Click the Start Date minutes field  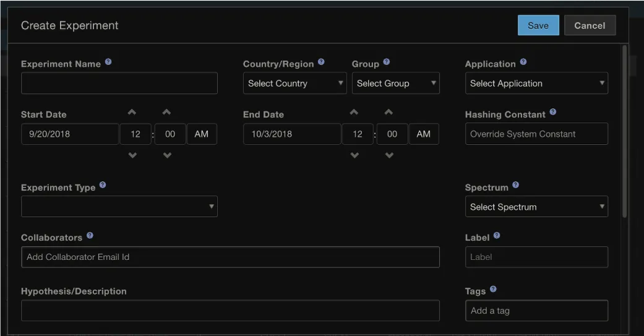(x=170, y=134)
